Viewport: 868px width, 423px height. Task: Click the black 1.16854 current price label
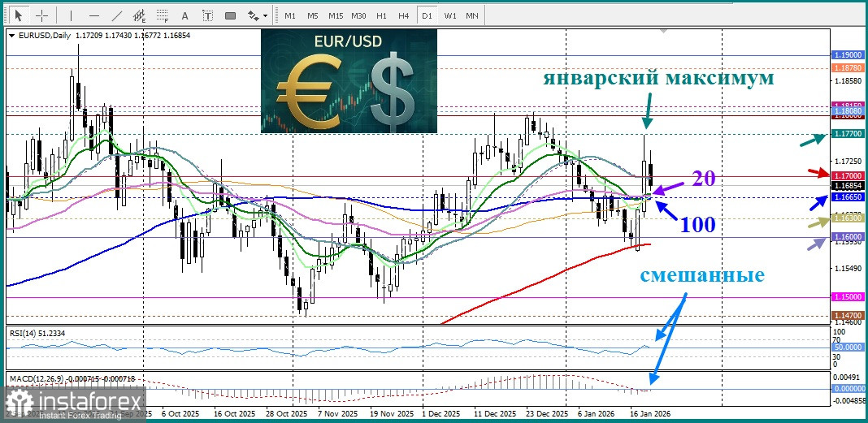pyautogui.click(x=848, y=187)
